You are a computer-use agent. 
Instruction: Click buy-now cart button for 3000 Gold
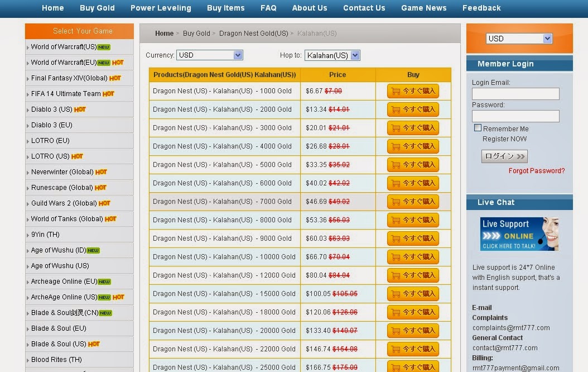[x=413, y=127]
